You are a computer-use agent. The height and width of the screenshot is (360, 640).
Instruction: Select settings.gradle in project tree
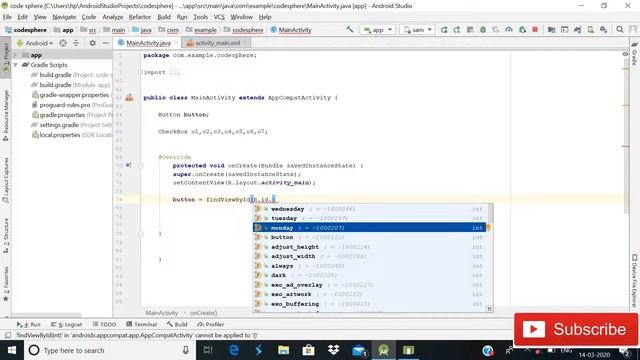[x=70, y=125]
